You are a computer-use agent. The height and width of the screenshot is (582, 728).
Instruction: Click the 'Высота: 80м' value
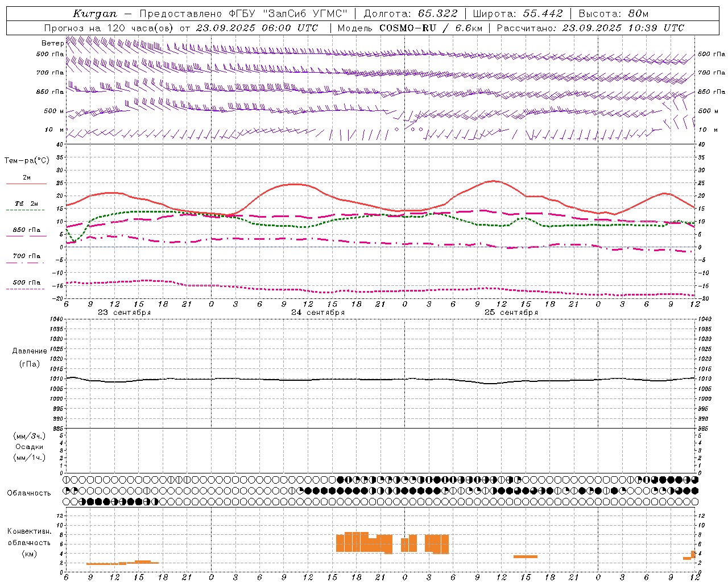614,14
